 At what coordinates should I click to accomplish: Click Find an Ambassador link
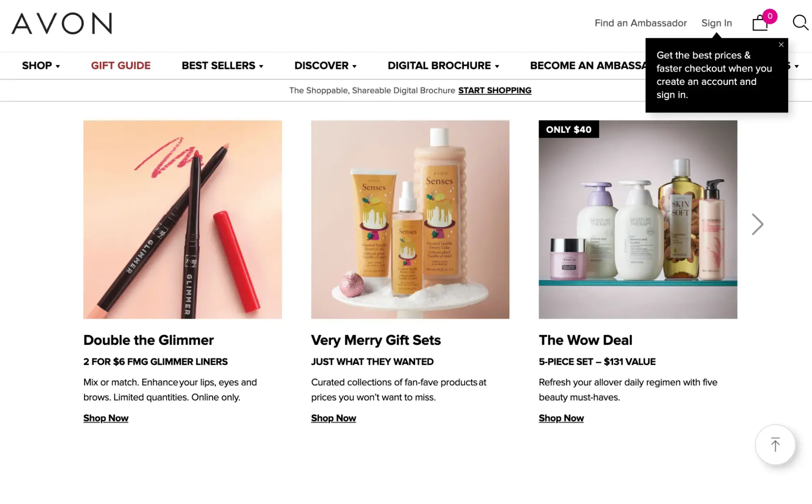(641, 23)
